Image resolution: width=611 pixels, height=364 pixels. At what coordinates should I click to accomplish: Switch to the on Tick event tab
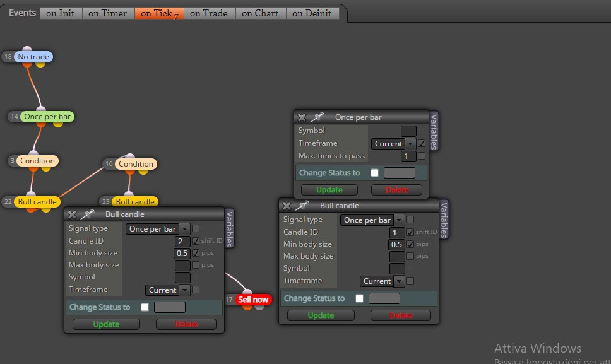tap(159, 13)
